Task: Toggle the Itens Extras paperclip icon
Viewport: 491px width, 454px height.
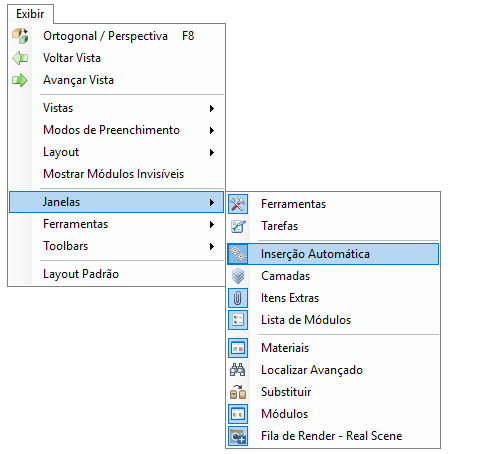Action: coord(238,298)
